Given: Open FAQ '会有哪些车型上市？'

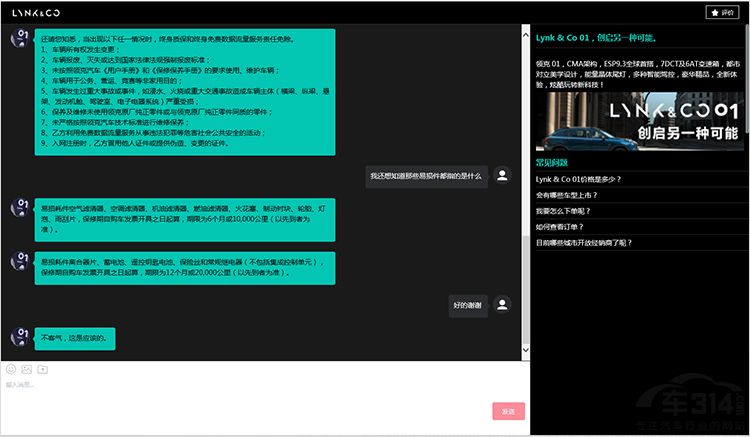Looking at the screenshot, I should click(x=570, y=195).
